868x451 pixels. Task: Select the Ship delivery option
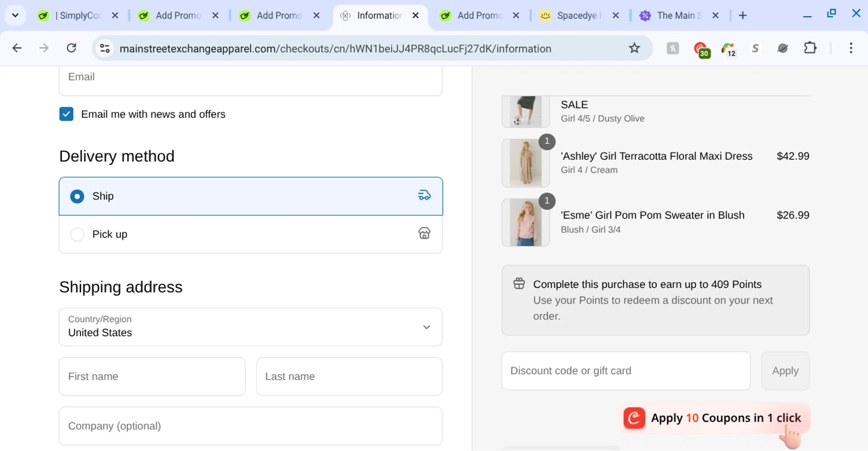pyautogui.click(x=251, y=196)
